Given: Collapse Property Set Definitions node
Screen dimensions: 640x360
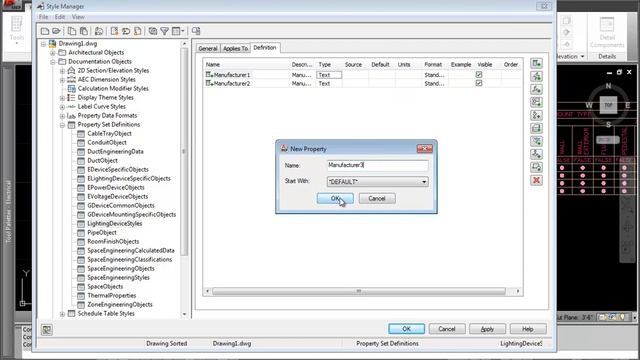Looking at the screenshot, I should click(62, 125).
